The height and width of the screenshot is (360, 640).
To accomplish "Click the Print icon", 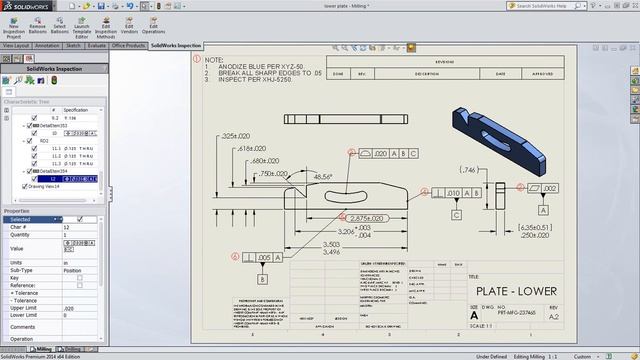I will 116,6.
